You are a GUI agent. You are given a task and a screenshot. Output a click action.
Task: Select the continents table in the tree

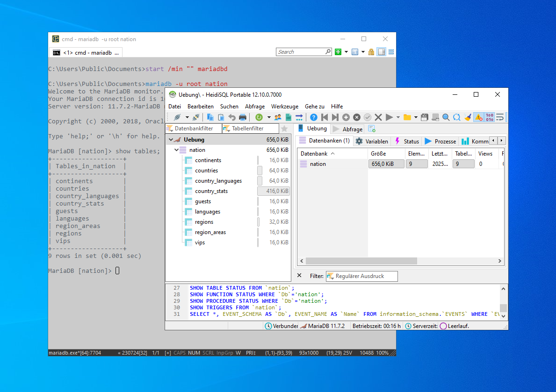pyautogui.click(x=208, y=160)
